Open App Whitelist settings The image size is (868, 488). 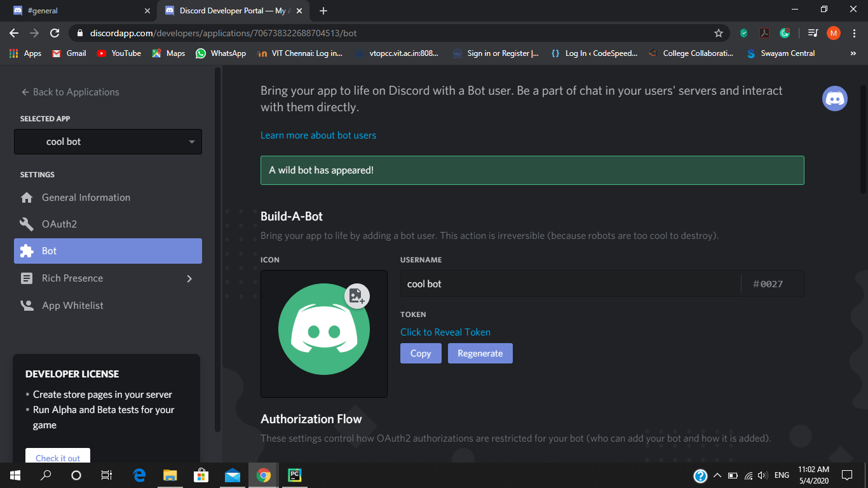[72, 305]
